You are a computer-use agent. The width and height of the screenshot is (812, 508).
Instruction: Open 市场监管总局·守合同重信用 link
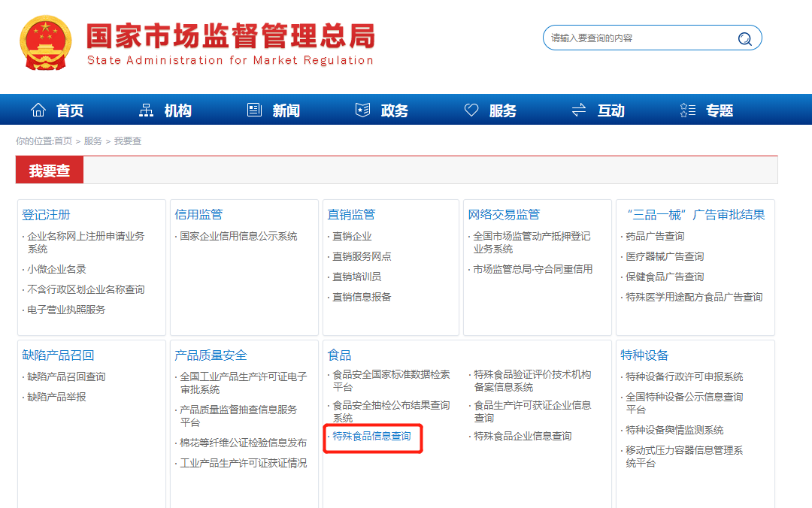tap(533, 269)
